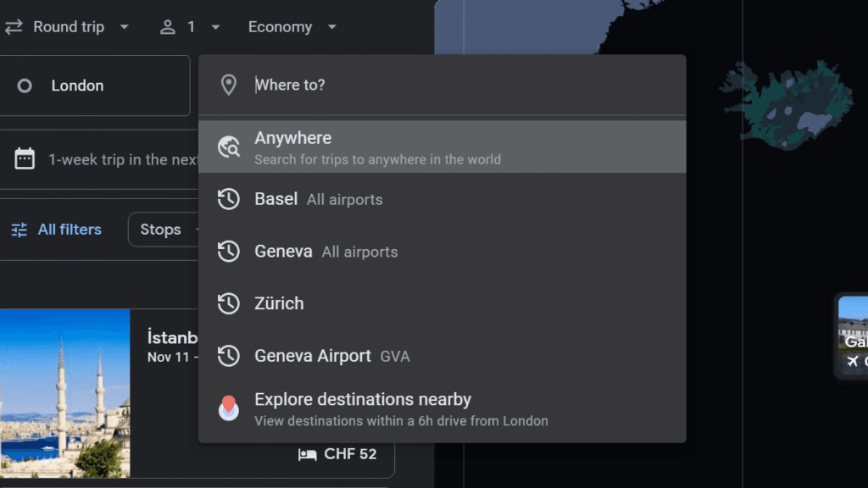Open the All filters panel
868x488 pixels.
69,230
